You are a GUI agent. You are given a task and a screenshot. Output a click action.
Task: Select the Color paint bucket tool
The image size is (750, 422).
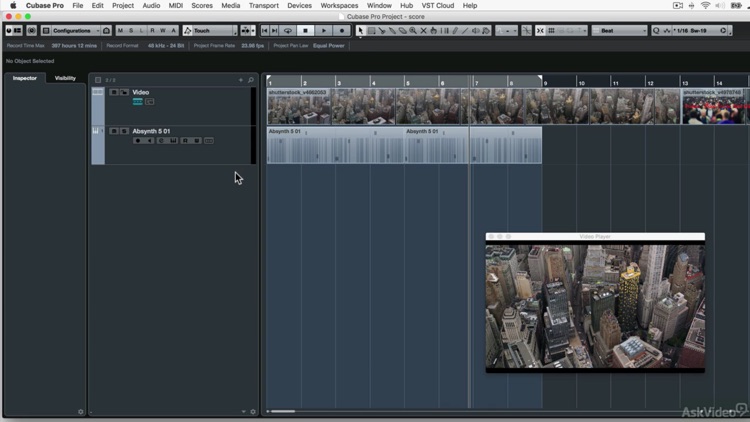(486, 31)
